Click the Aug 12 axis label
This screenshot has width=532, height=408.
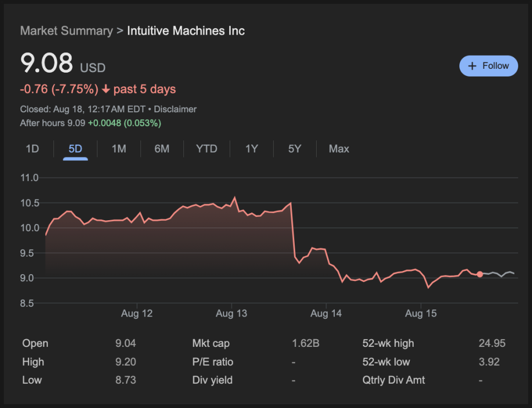tap(137, 313)
